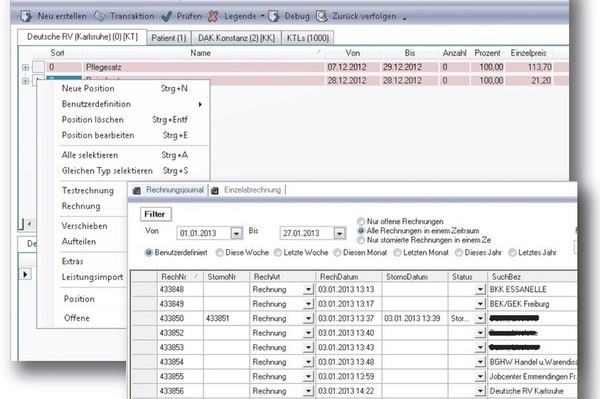Open RechArt dropdown for invoice 433856
600x399 pixels.
click(x=308, y=391)
